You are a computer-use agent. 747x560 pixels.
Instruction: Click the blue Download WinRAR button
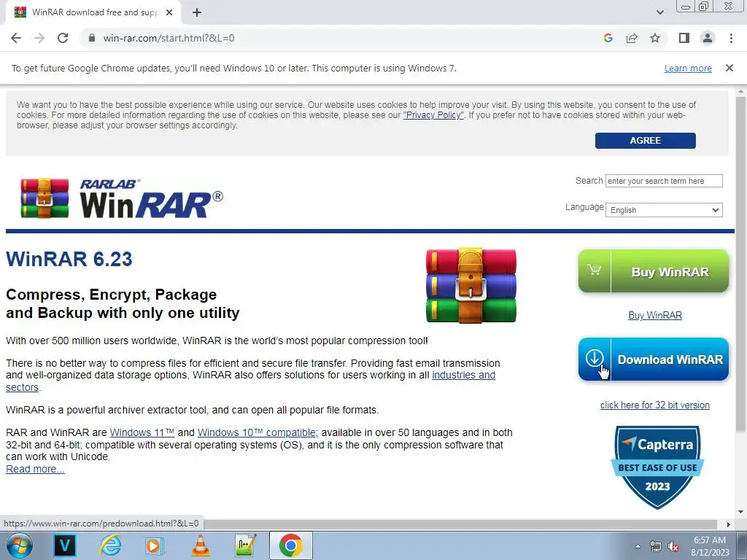pyautogui.click(x=654, y=359)
